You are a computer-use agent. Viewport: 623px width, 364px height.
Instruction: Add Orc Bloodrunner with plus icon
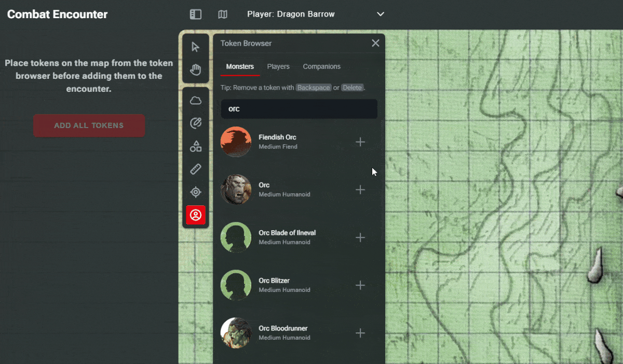click(360, 333)
